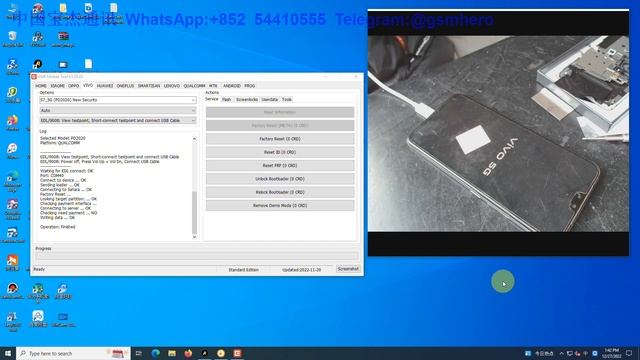
Task: Click the red tool app taskbar icon
Action: pyautogui.click(x=237, y=353)
